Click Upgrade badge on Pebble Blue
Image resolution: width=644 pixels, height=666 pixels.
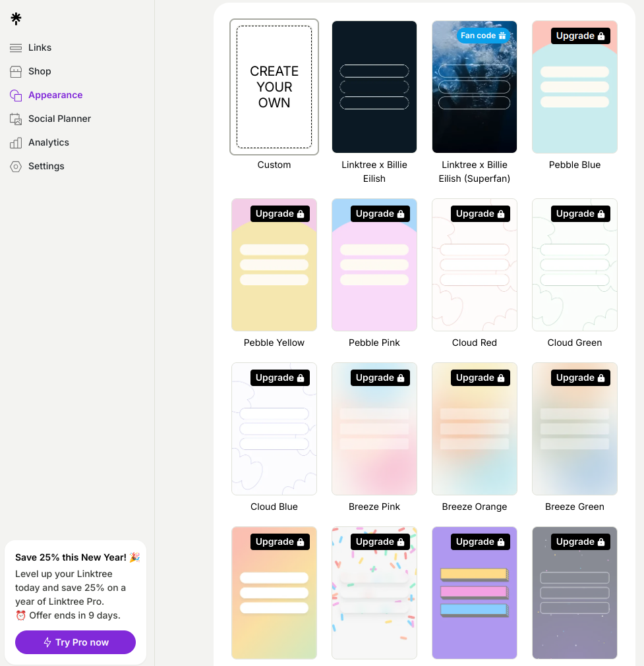[x=581, y=36]
